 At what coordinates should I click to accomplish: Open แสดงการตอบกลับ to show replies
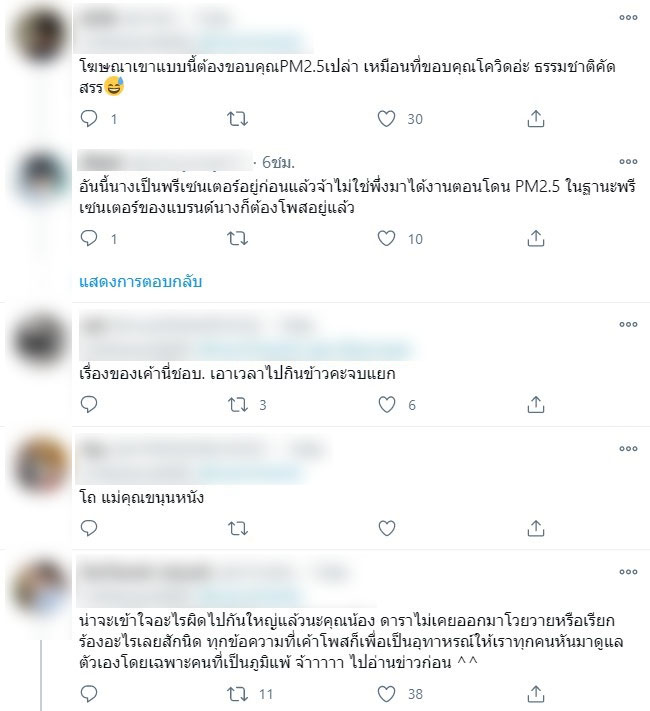pos(141,282)
